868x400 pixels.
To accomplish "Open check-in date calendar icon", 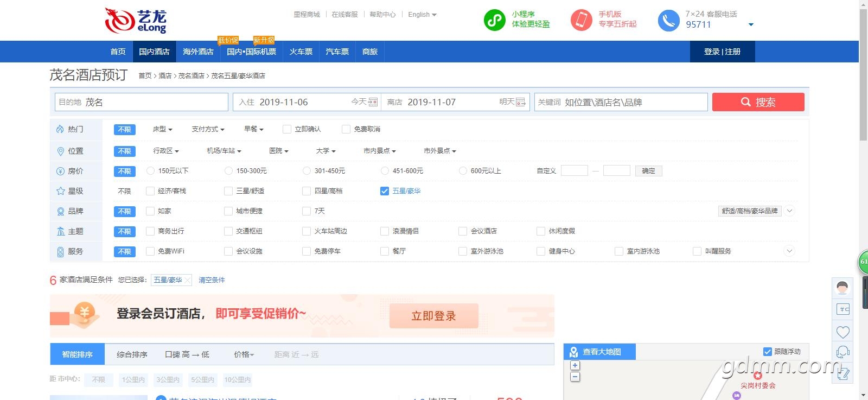I will pyautogui.click(x=373, y=102).
